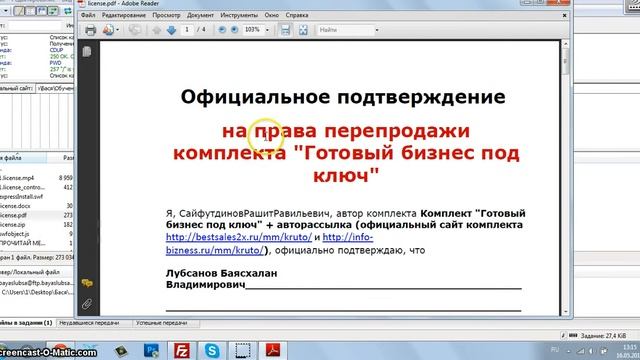Open the Просмотр menu
640x360 pixels.
coord(166,15)
